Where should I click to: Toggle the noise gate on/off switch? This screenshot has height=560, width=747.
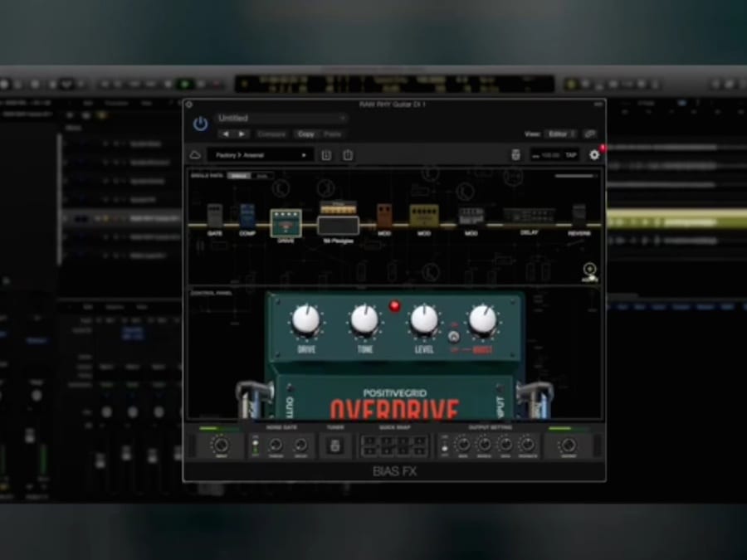click(x=255, y=446)
